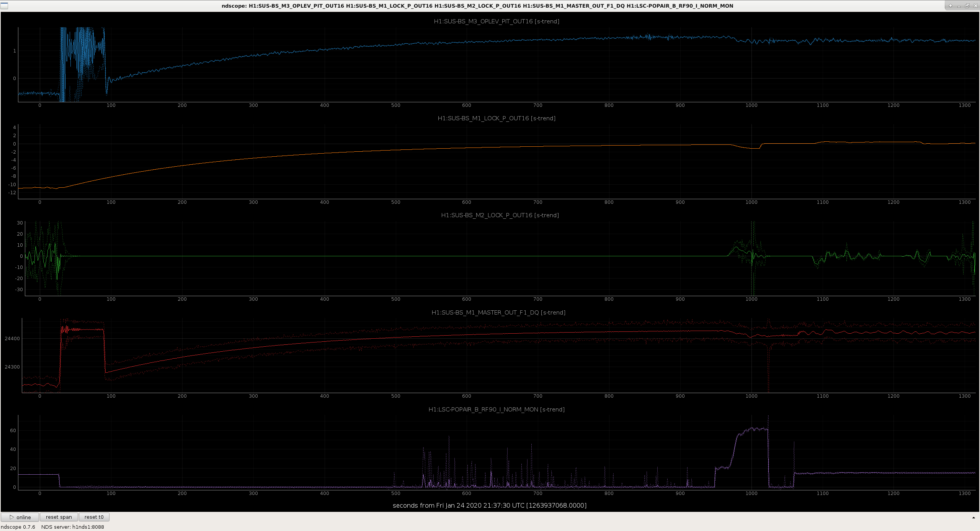Click the 500 x-axis tick under OPLEV_PIT plot

[x=395, y=105]
